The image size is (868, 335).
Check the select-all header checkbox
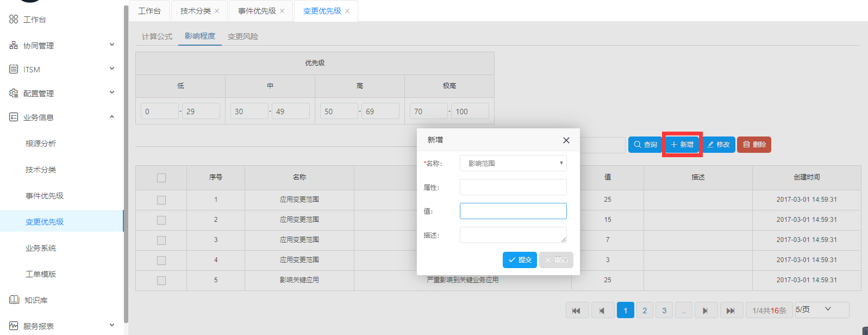pos(161,178)
